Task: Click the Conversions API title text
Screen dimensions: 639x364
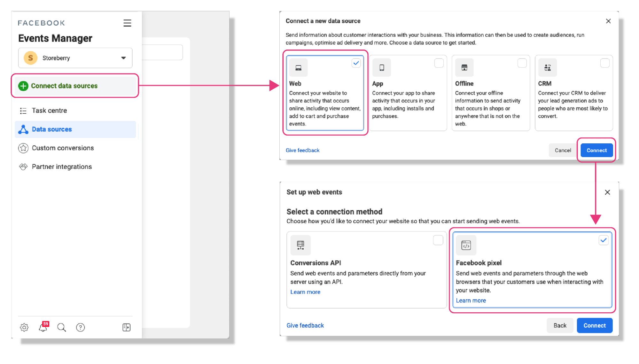Action: [x=316, y=263]
